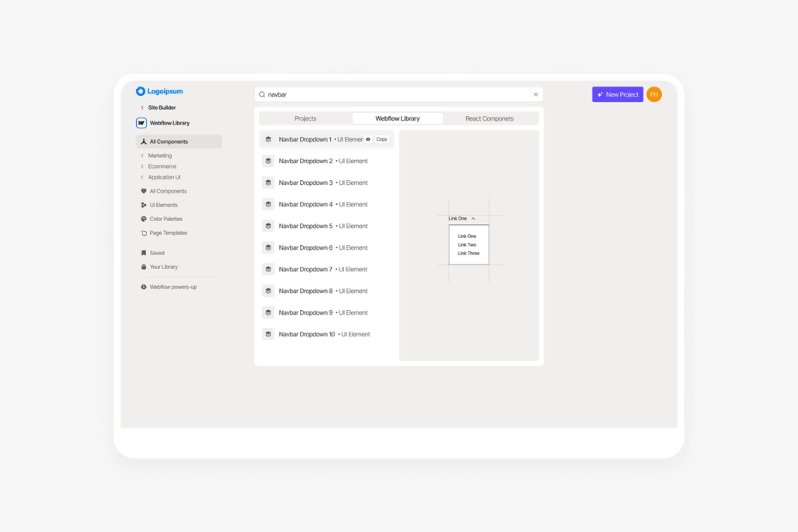Open Page Templates in sidebar
Screen dimensions: 798x532
click(164, 233)
